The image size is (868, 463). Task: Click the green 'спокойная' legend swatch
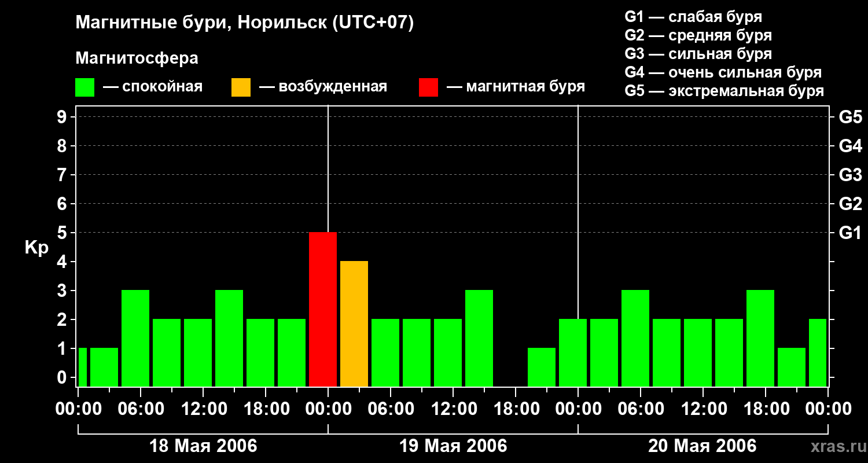point(85,87)
